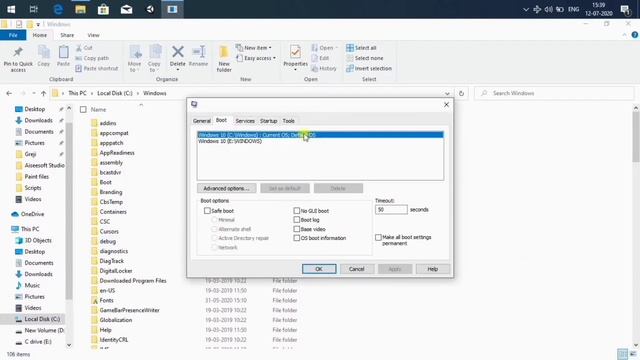Collapse the Explorer ribbon

624,35
